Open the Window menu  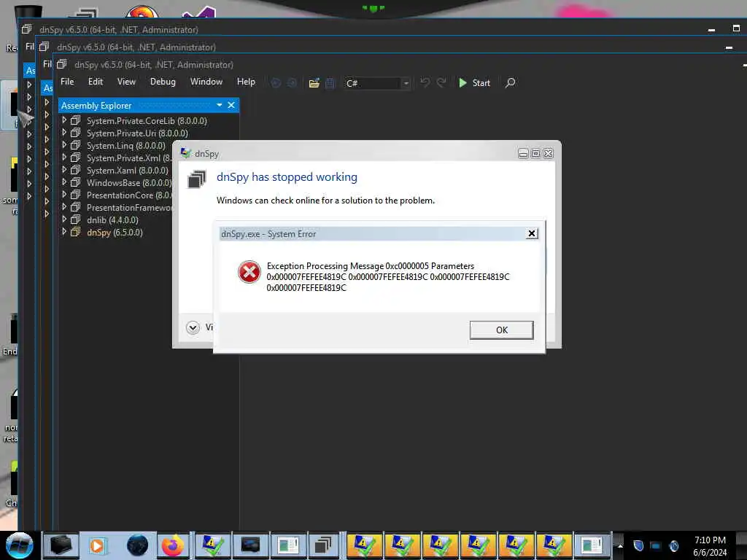point(206,82)
